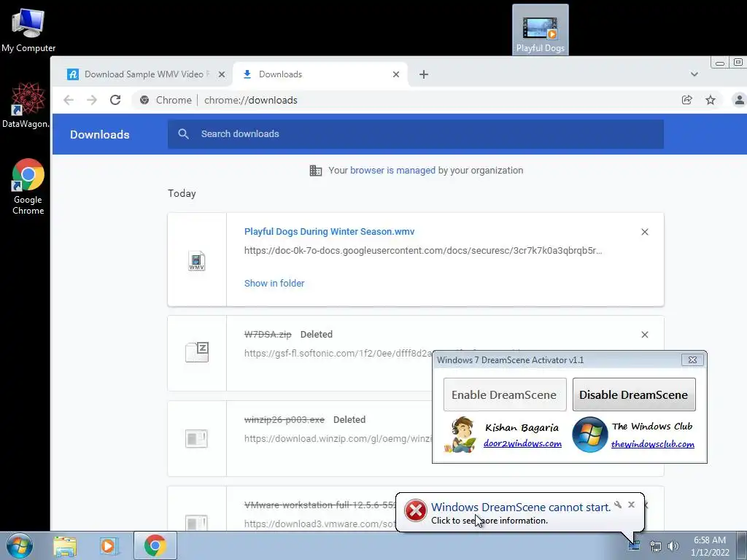Click Disable DreamScene button
The image size is (747, 560).
634,394
